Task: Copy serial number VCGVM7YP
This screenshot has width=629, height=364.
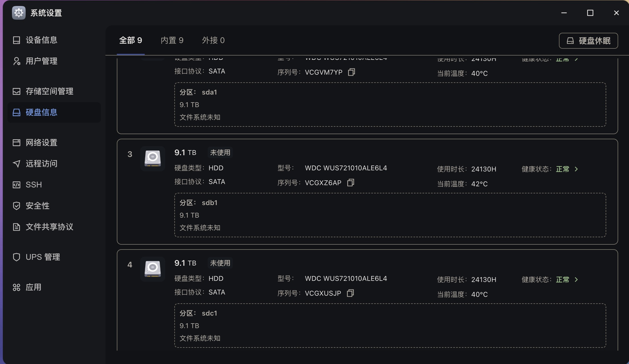Action: (351, 72)
